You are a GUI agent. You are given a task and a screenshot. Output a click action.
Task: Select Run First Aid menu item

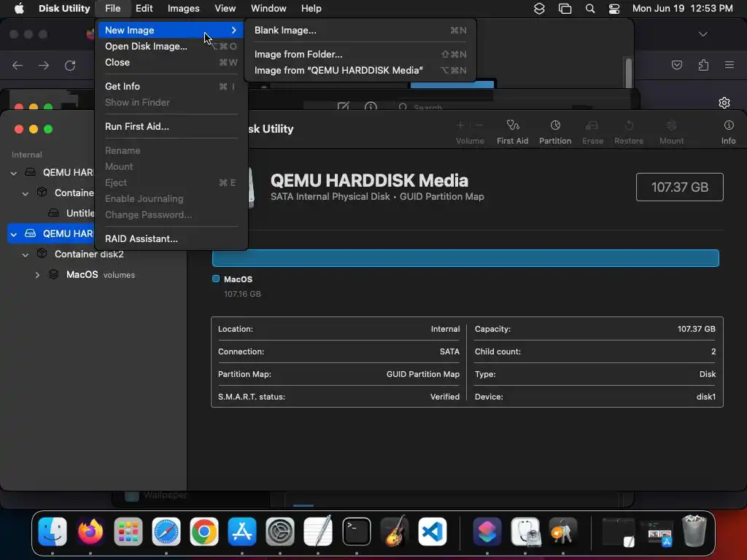(171, 127)
